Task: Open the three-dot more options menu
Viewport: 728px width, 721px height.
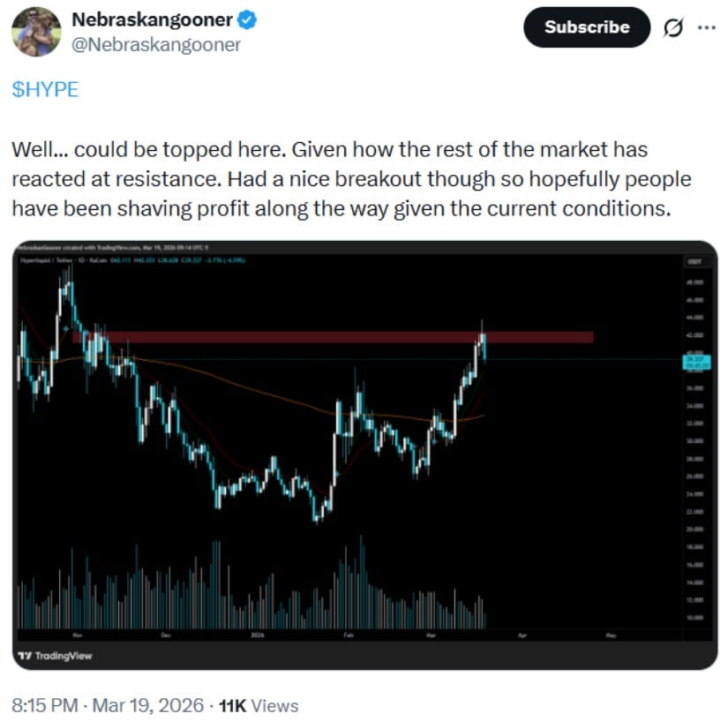Action: click(707, 27)
